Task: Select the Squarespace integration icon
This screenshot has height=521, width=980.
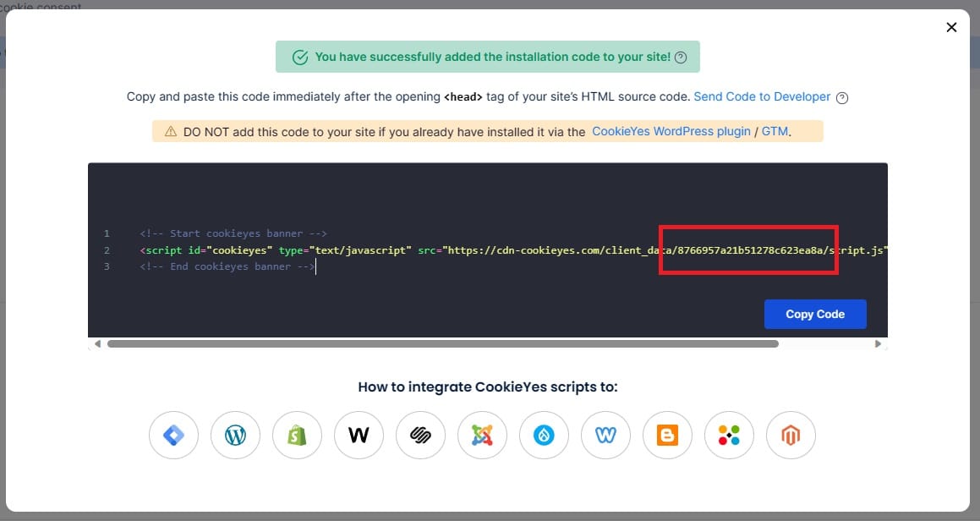Action: click(x=420, y=435)
